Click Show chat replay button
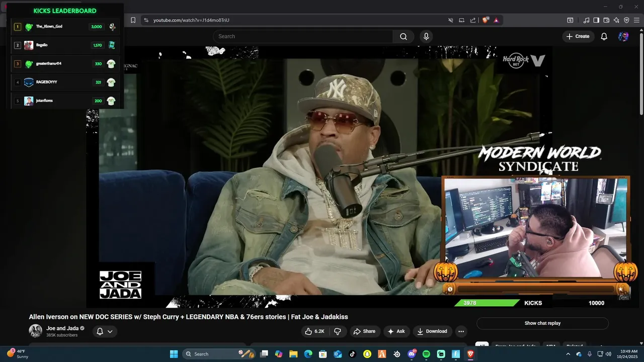Image resolution: width=644 pixels, height=362 pixels. (x=542, y=323)
